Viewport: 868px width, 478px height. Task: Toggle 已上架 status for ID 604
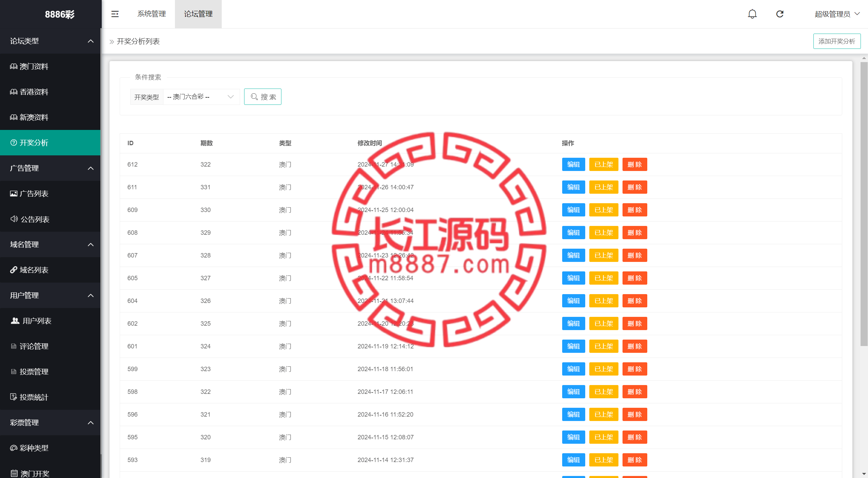click(x=604, y=301)
